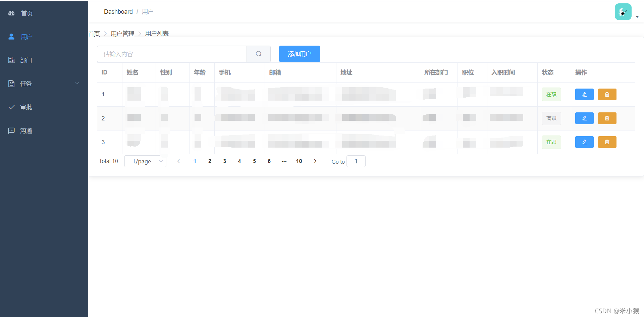This screenshot has width=644, height=317.
Task: Go to pagination page 5
Action: click(x=254, y=161)
